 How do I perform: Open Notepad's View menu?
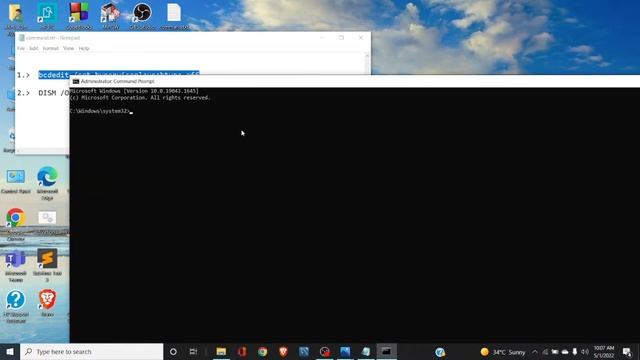tap(69, 48)
